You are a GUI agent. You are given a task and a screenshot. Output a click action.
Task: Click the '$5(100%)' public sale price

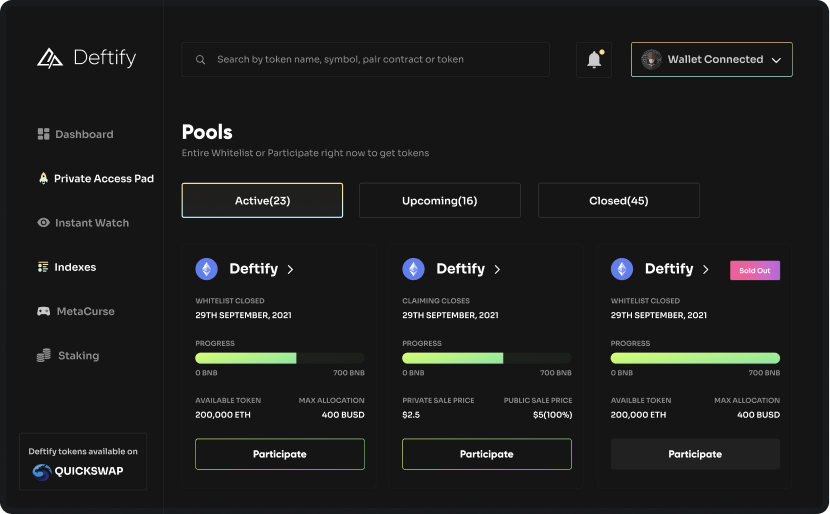click(552, 415)
